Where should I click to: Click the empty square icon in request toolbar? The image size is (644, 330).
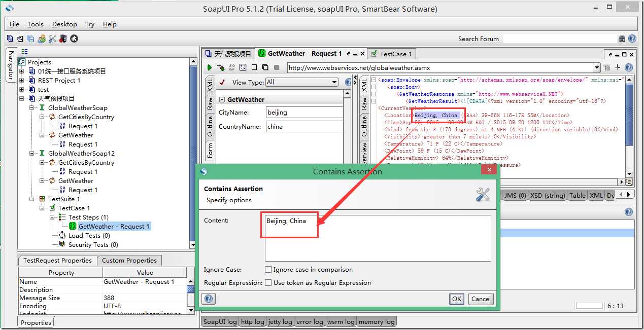point(254,67)
